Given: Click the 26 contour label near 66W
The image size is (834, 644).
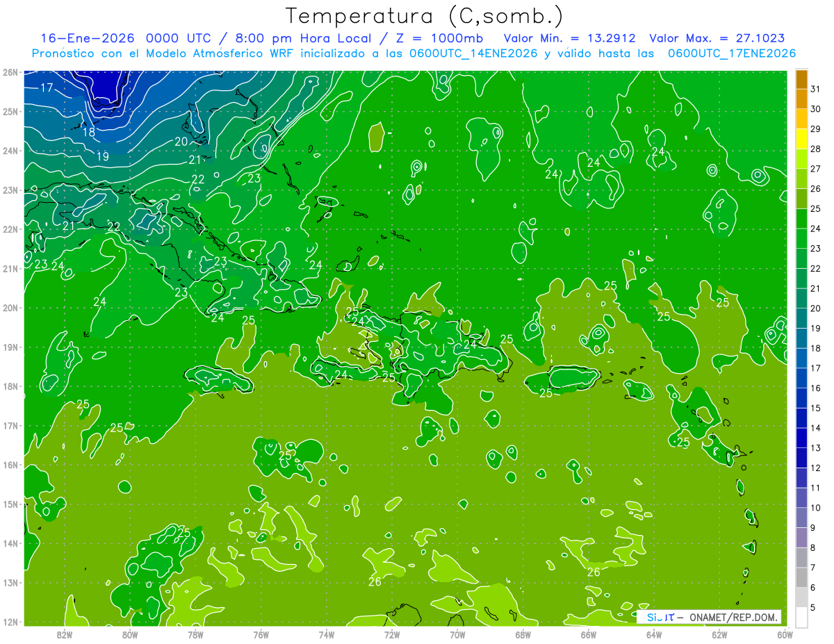Looking at the screenshot, I should (594, 572).
